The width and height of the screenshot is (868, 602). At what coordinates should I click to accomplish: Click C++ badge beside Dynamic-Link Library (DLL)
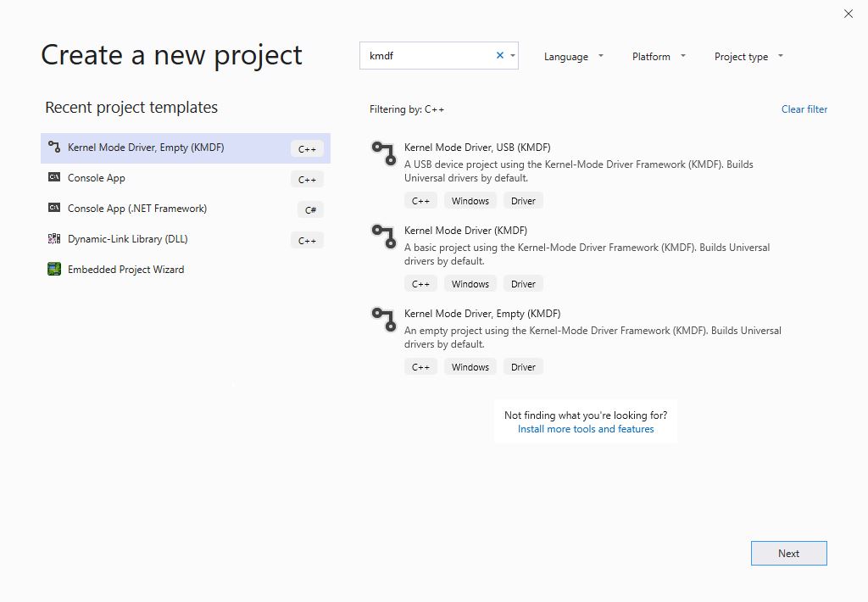click(x=307, y=240)
